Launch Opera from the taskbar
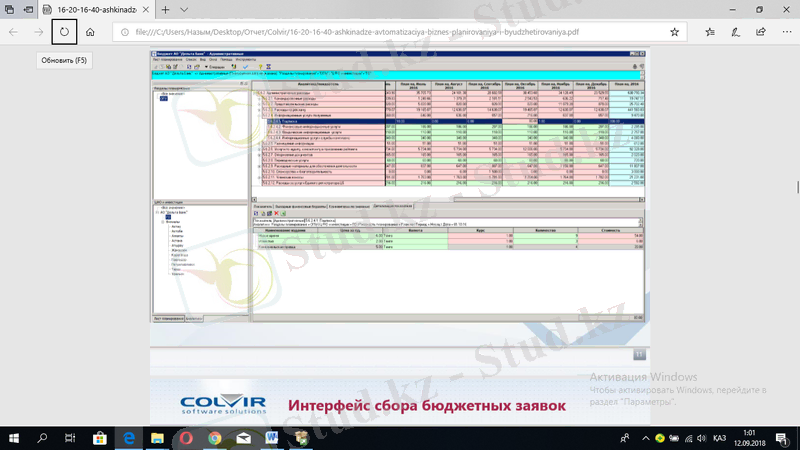Viewport: 800px width, 450px height. [x=186, y=438]
